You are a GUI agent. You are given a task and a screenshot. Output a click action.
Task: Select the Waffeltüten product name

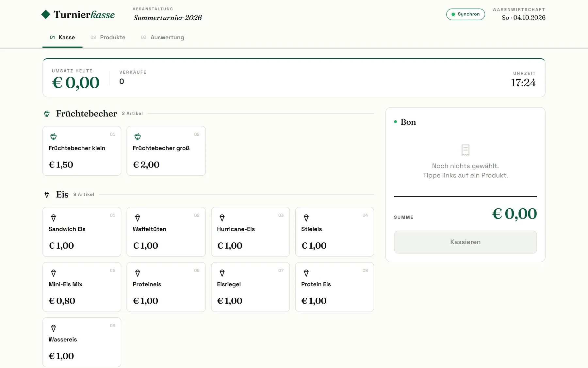point(149,229)
